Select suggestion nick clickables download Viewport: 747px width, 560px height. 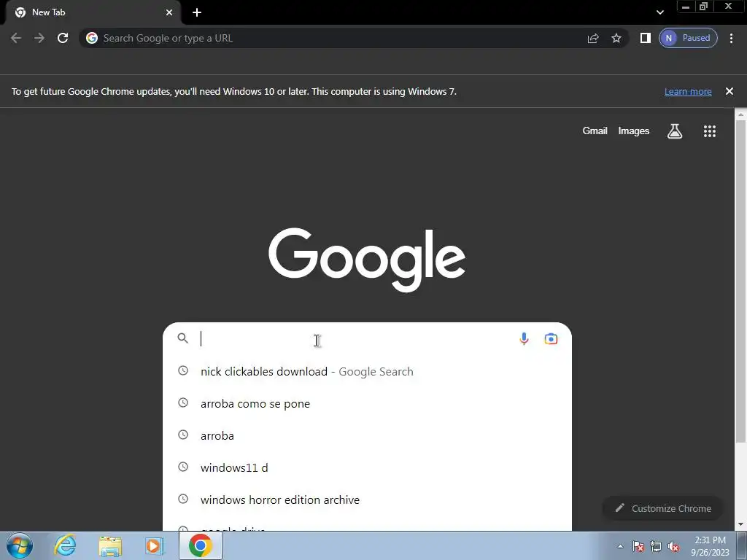[x=367, y=371]
